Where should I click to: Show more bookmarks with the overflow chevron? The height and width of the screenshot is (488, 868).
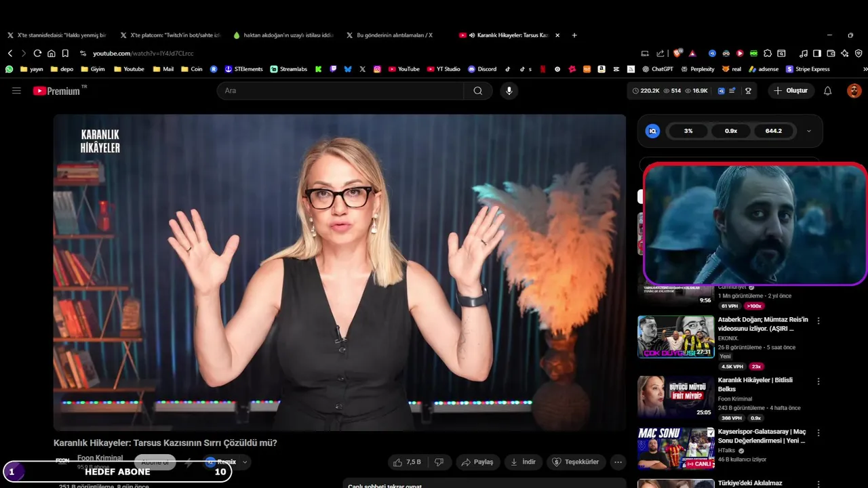tap(865, 68)
